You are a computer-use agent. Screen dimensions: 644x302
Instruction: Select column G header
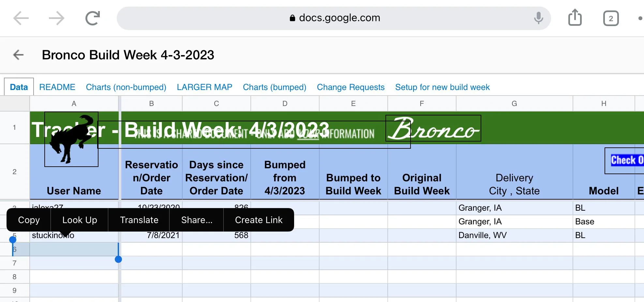(515, 104)
